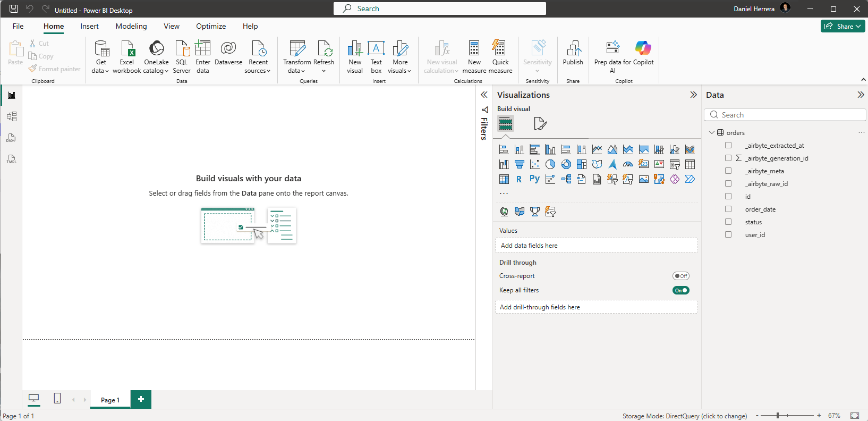Check the _airbyte_generation_id field

[x=728, y=158]
